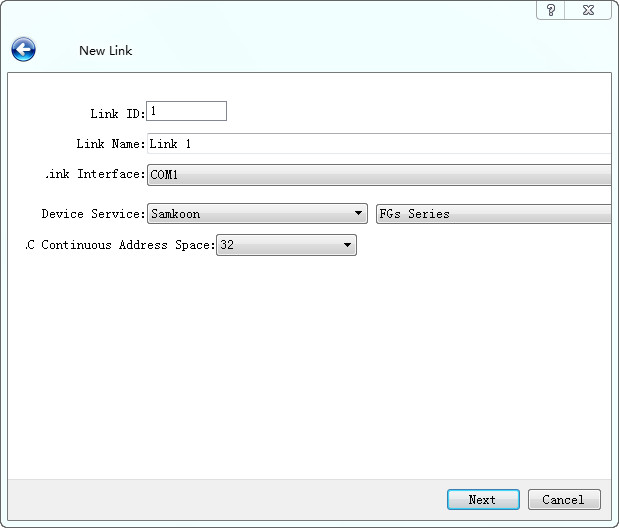Close the New Link dialog
This screenshot has height=528, width=619.
[x=588, y=10]
